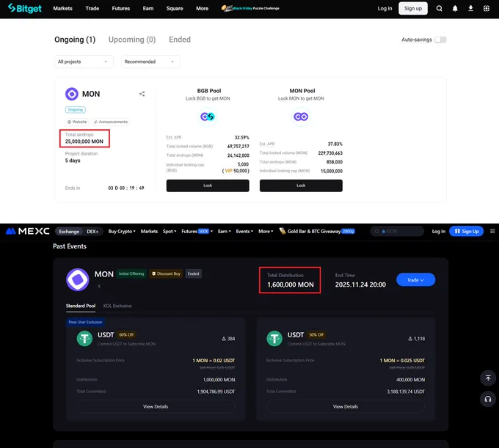
Task: Click participant count 1,118 icon
Action: point(410,339)
